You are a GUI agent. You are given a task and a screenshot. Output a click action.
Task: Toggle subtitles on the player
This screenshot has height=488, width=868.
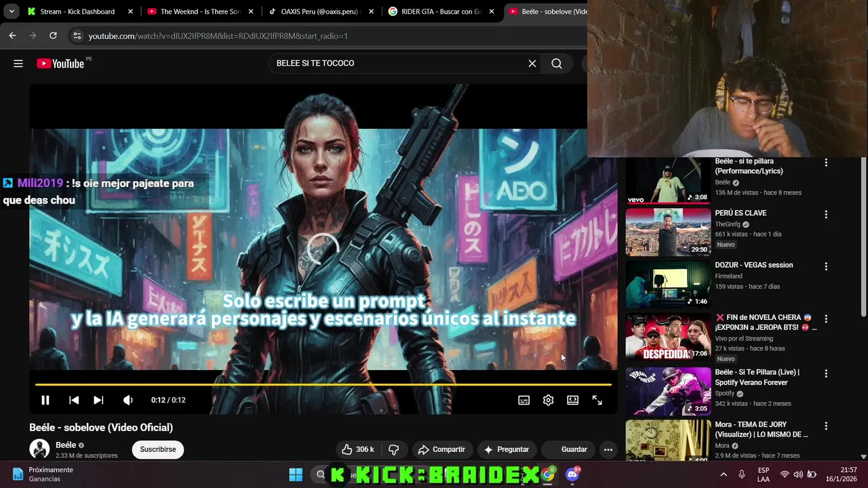[x=524, y=400]
